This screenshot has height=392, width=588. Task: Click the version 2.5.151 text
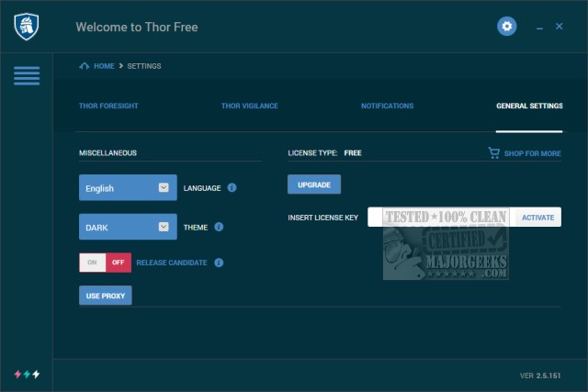[540, 375]
